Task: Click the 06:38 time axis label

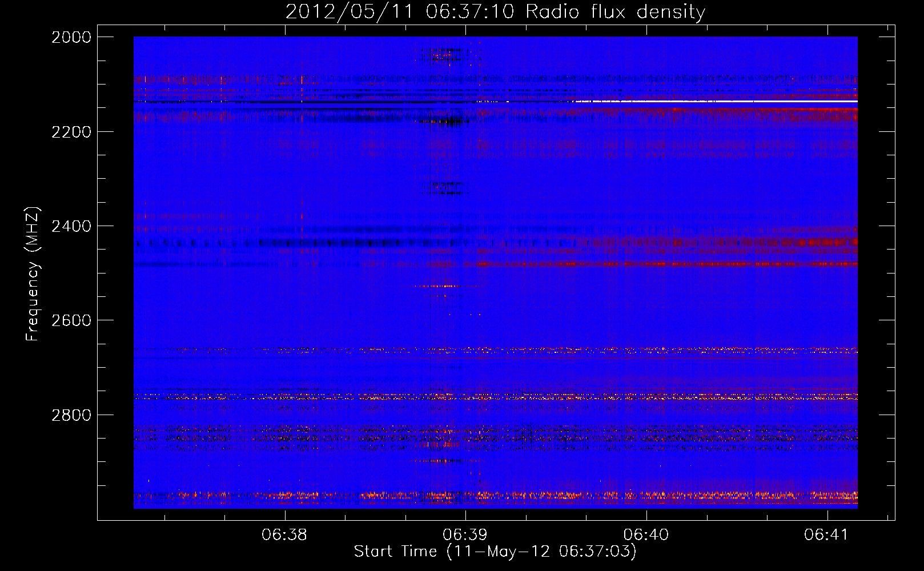Action: click(x=284, y=535)
